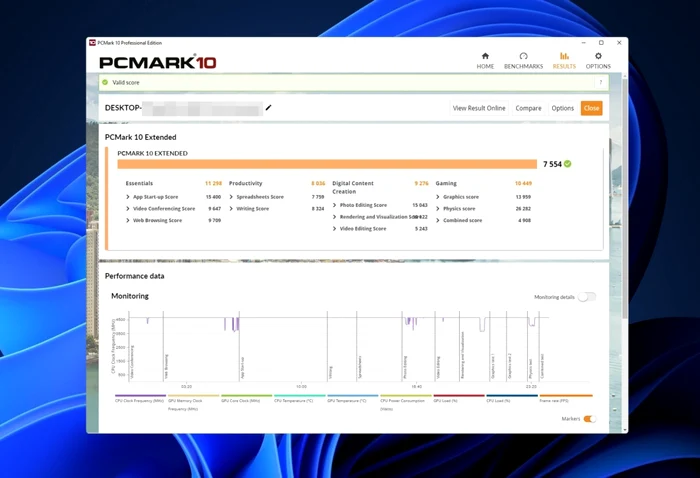Open the Results section
700x478 pixels.
564,61
